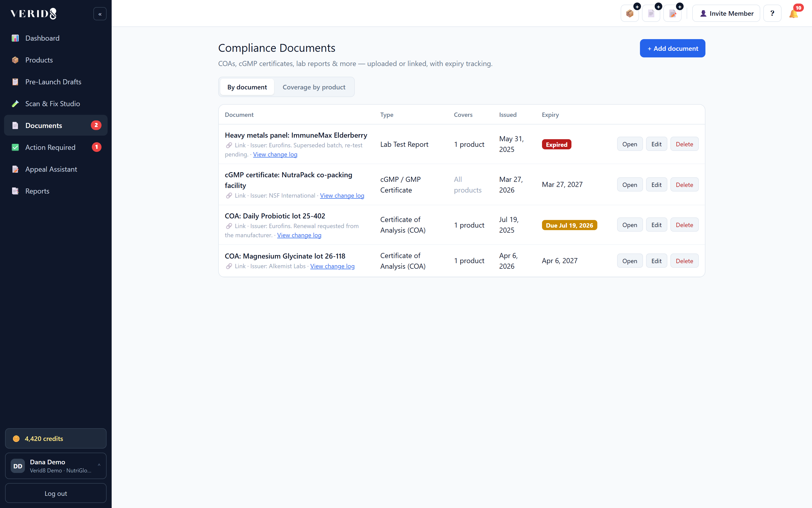Click the Products box icon in sidebar
The height and width of the screenshot is (508, 812).
point(15,60)
